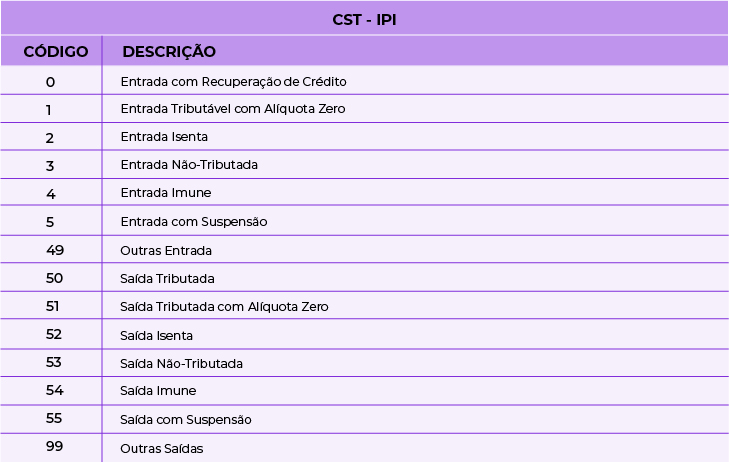729x462 pixels.
Task: Select the 'Outras Saídas' description
Action: [161, 448]
